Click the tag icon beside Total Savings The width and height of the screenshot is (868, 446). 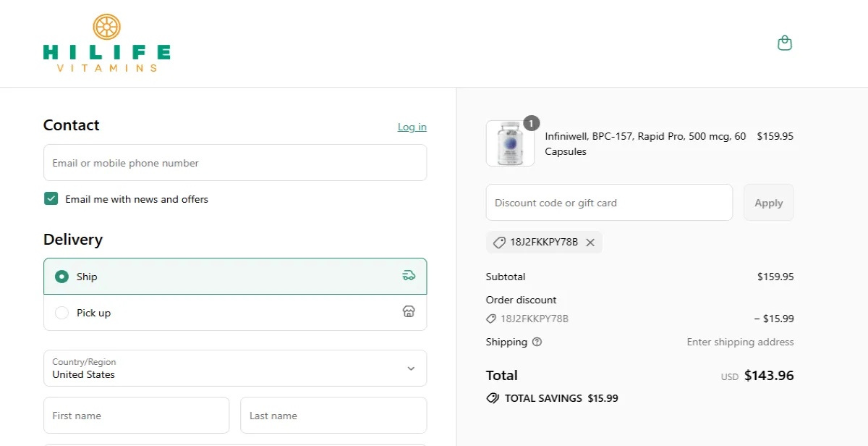click(493, 398)
